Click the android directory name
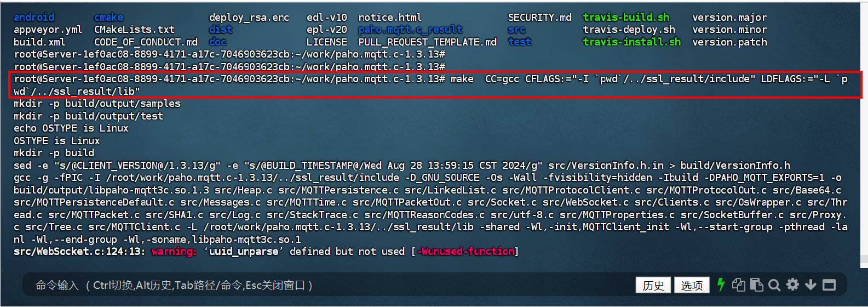This screenshot has height=307, width=868. pos(34,18)
